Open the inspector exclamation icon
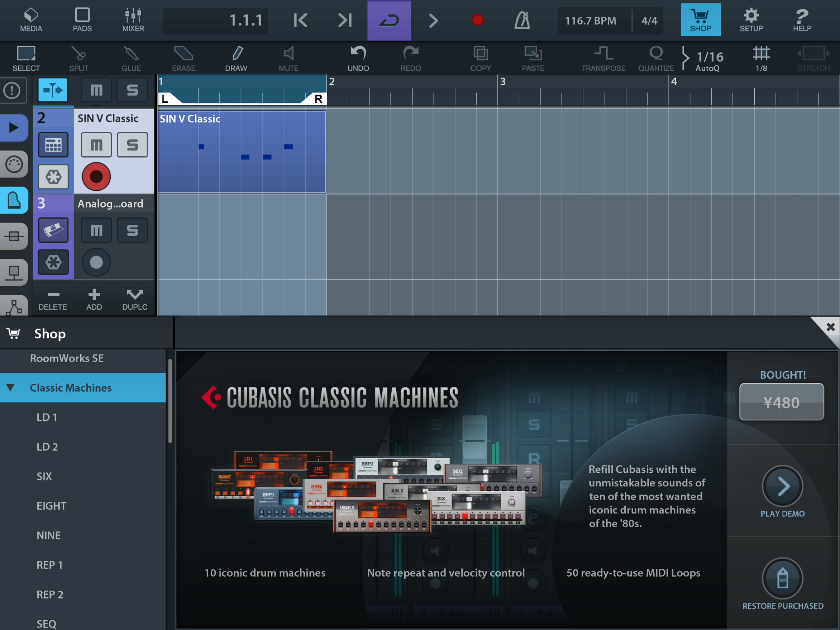The width and height of the screenshot is (840, 630). click(12, 90)
